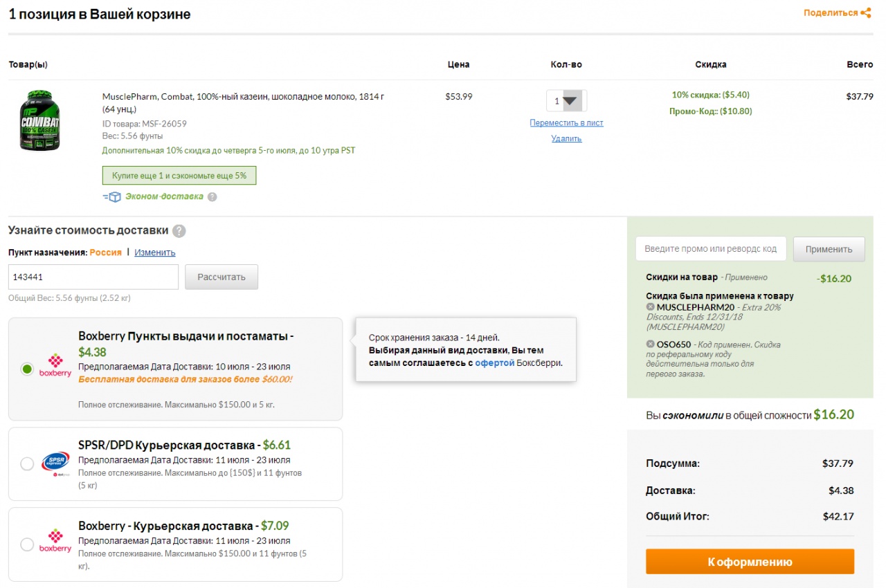Click the share icon next to Поделиться
Viewport: 886px width, 588px height.
866,12
